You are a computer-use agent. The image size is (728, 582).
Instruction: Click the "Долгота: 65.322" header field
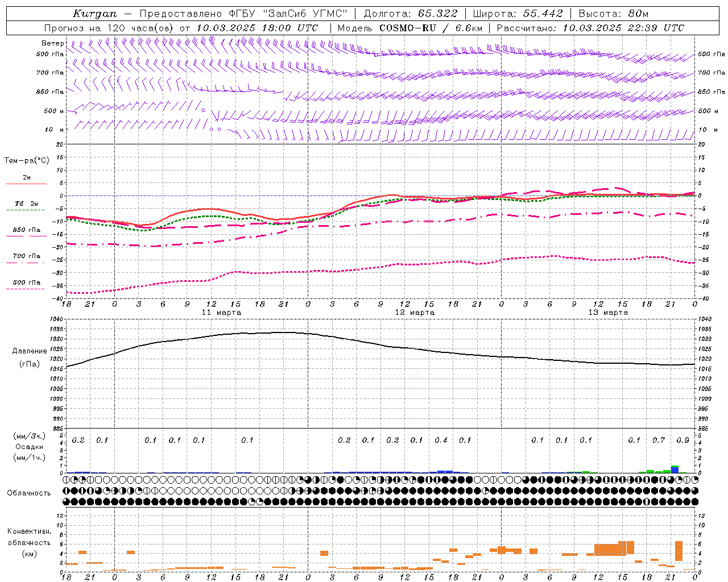pyautogui.click(x=411, y=14)
